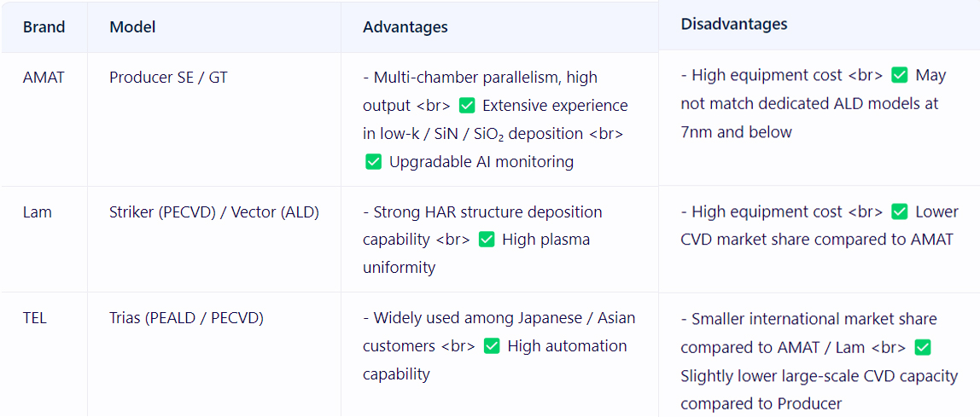Click checkmark before May not match dedicated
This screenshot has width=980, height=417.
(900, 76)
